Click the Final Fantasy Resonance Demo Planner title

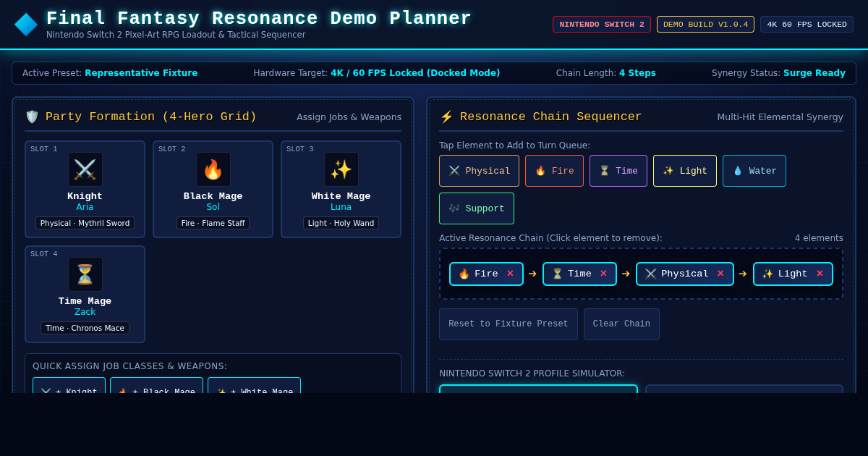pyautogui.click(x=259, y=19)
